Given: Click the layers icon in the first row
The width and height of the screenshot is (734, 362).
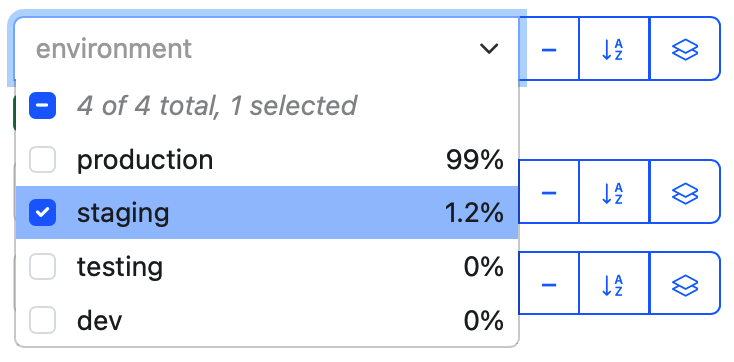Looking at the screenshot, I should pyautogui.click(x=685, y=49).
